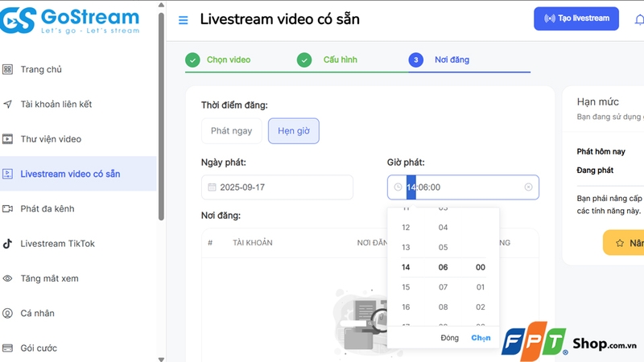The width and height of the screenshot is (644, 362).
Task: Click the yellow upgrade button with star
Action: click(623, 243)
